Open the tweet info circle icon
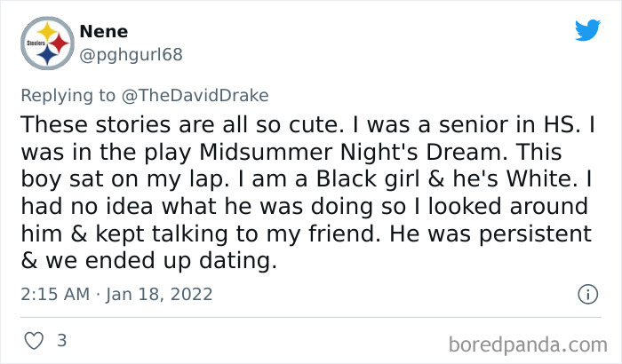 (586, 293)
